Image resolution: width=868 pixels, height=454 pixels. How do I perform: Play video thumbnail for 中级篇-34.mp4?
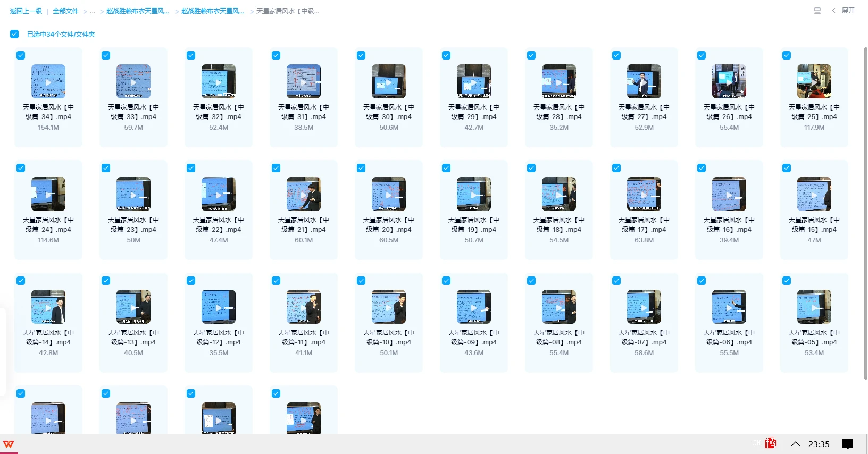(x=48, y=81)
